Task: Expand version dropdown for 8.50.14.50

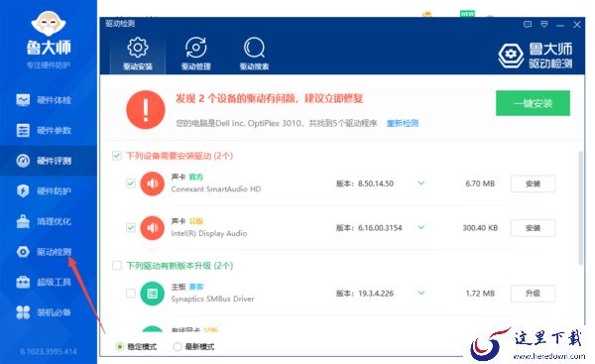Action: (x=421, y=183)
